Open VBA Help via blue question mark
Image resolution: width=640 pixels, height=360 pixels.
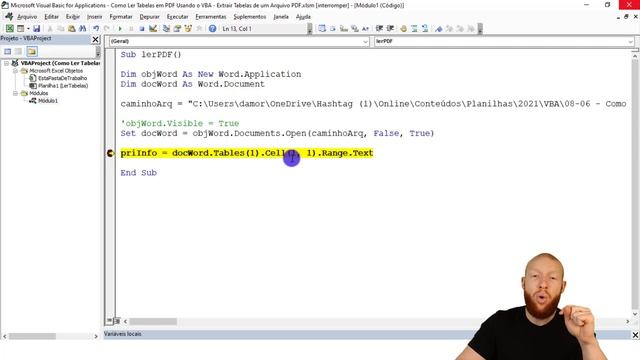point(212,29)
